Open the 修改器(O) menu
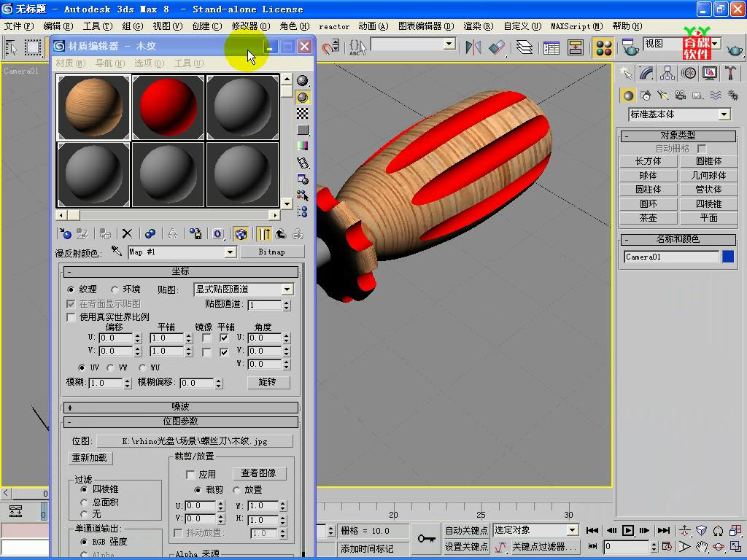Screen dimensions: 747x560 click(x=251, y=26)
